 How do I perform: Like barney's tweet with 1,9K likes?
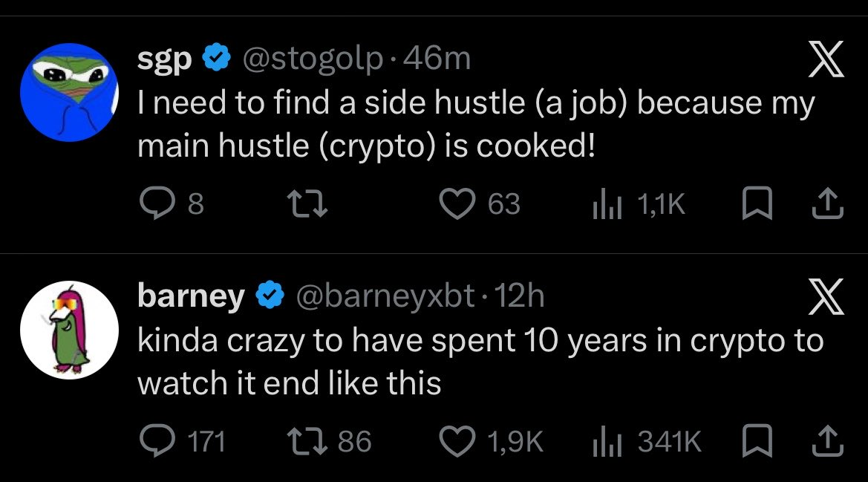point(491,441)
